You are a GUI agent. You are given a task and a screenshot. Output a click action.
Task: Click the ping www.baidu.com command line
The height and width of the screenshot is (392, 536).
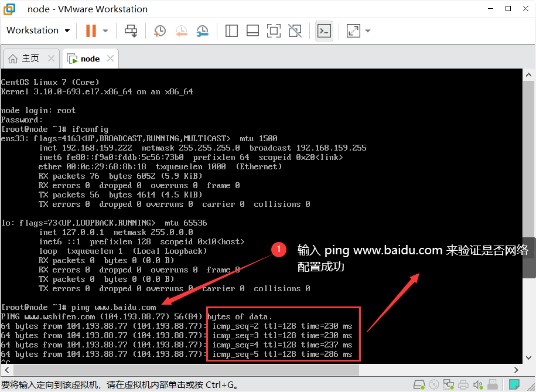78,307
